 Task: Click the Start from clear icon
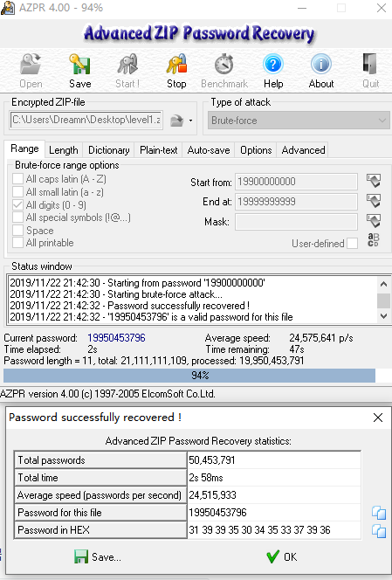click(374, 181)
